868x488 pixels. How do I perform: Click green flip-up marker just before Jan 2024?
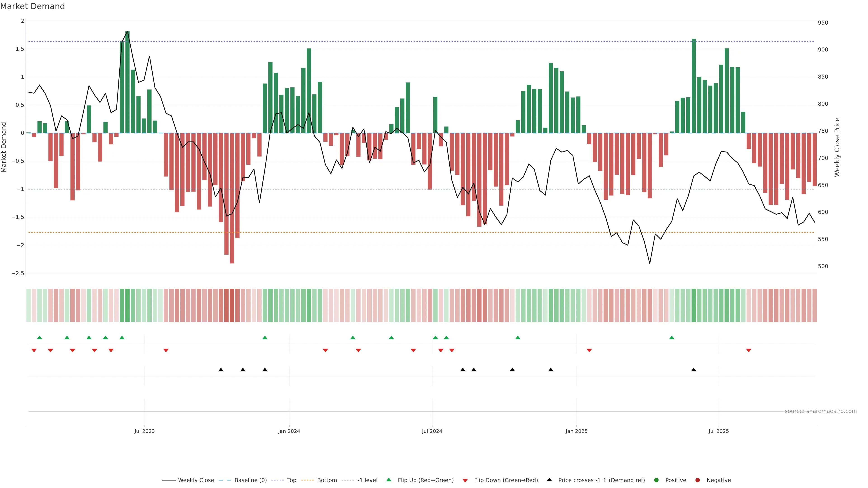coord(265,338)
